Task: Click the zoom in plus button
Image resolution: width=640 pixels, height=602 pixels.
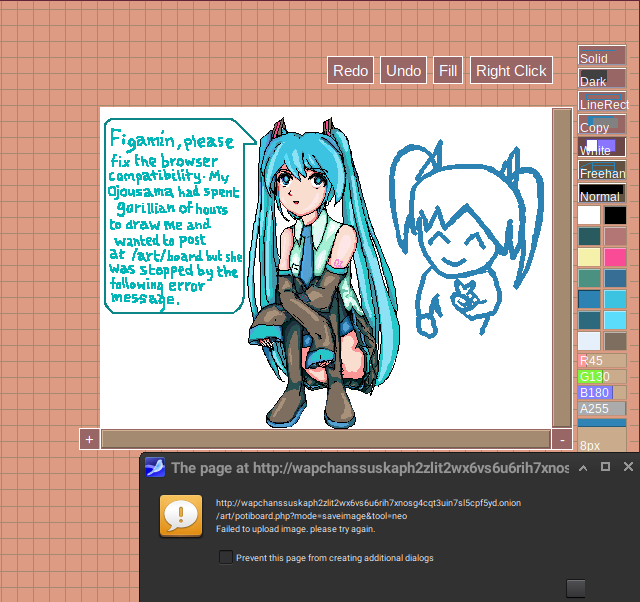Action: 89,439
